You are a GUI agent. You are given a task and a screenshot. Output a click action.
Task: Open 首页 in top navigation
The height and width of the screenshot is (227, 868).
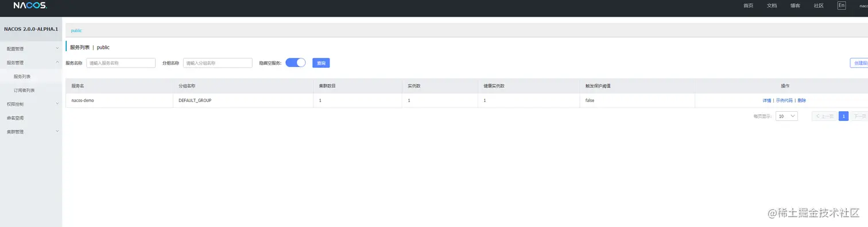748,5
